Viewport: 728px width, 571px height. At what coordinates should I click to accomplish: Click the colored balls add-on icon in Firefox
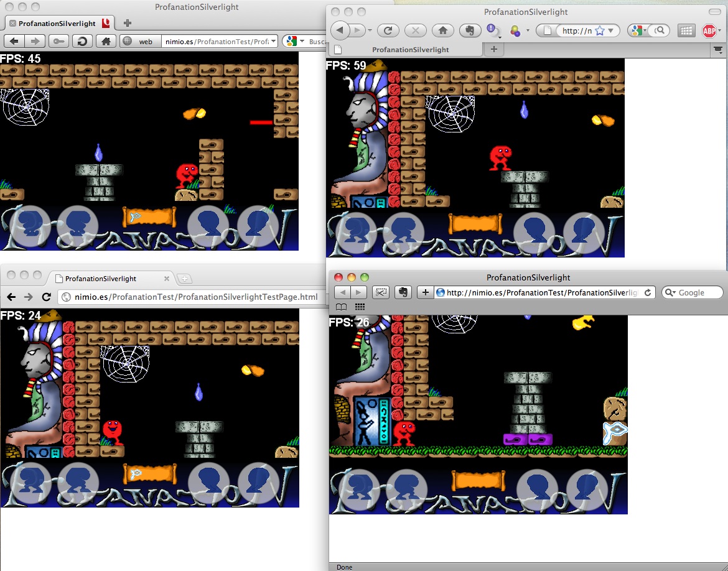(515, 31)
